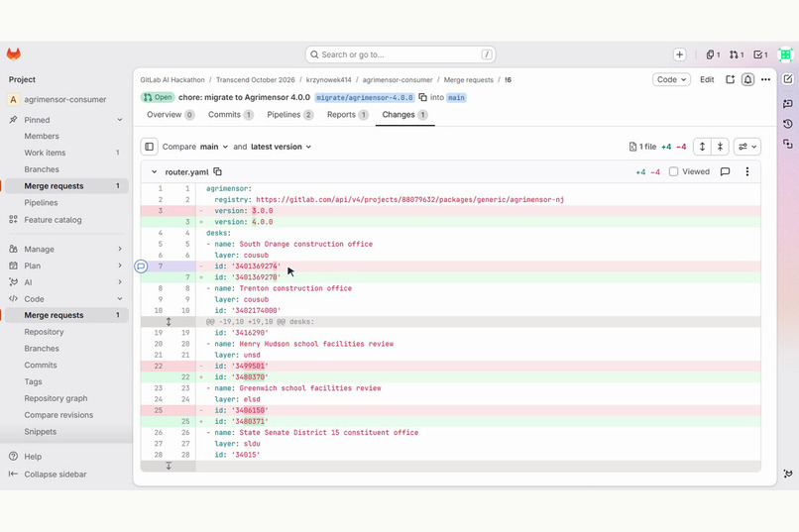The height and width of the screenshot is (532, 799).
Task: Switch to the Overview tab
Action: coord(171,115)
